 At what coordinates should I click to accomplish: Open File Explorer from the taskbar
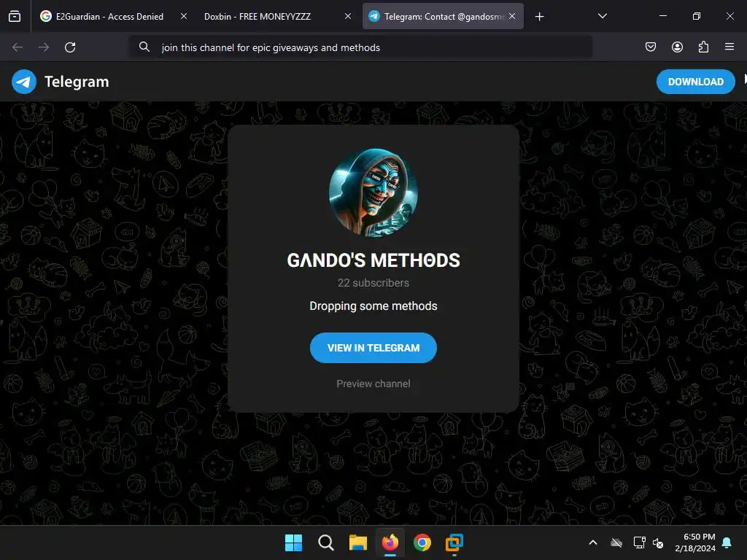357,542
